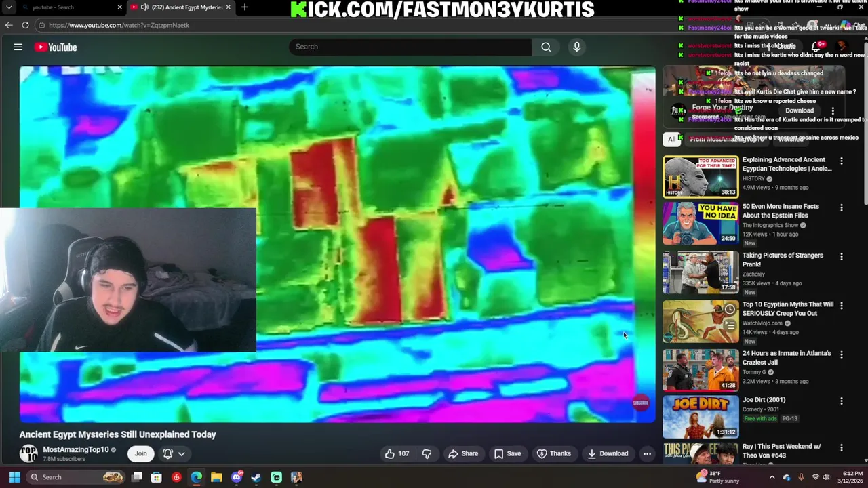Image resolution: width=868 pixels, height=488 pixels.
Task: Open options for Explaining Advanced Ancient Egyptian video
Action: click(x=842, y=161)
